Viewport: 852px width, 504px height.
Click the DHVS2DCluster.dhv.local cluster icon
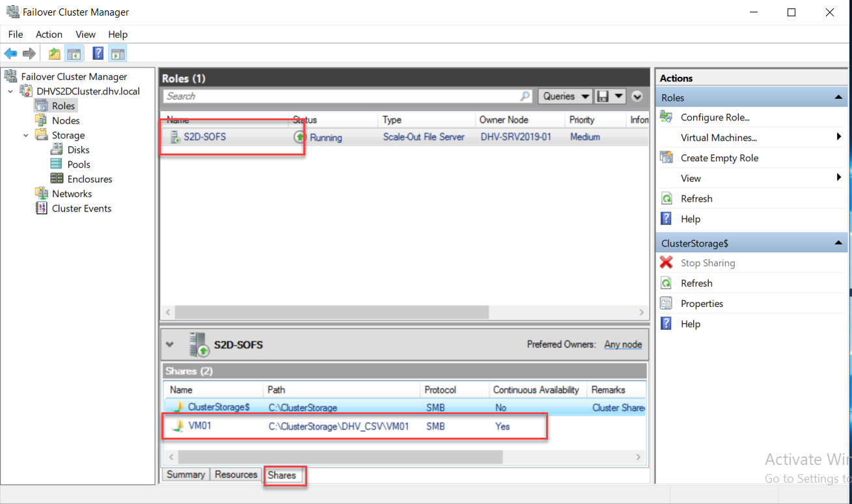coord(27,91)
